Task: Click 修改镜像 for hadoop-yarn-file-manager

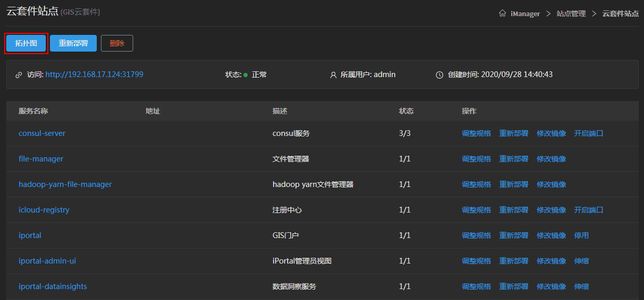Action: coord(551,184)
